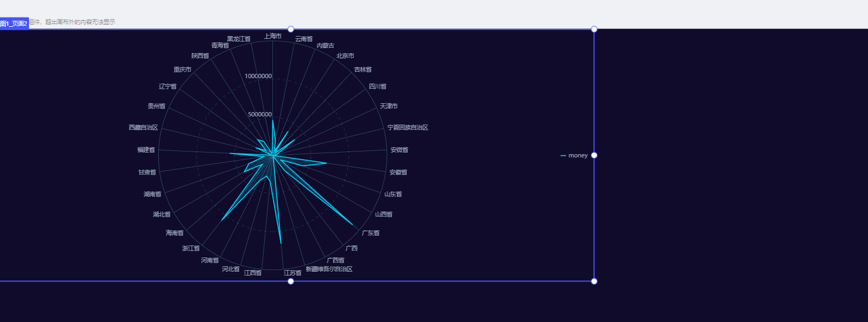Click the 辽宁省 radar axis label
868x322 pixels.
click(x=168, y=86)
